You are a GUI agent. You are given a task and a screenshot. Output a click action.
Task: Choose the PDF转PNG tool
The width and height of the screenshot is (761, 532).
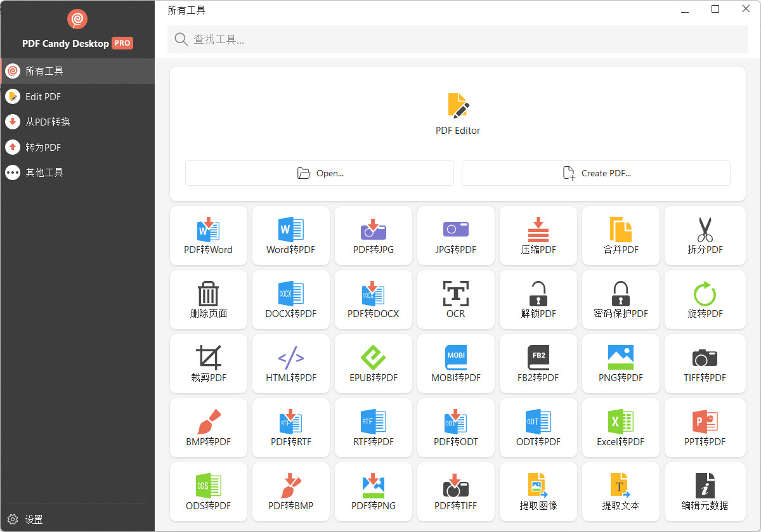(374, 491)
